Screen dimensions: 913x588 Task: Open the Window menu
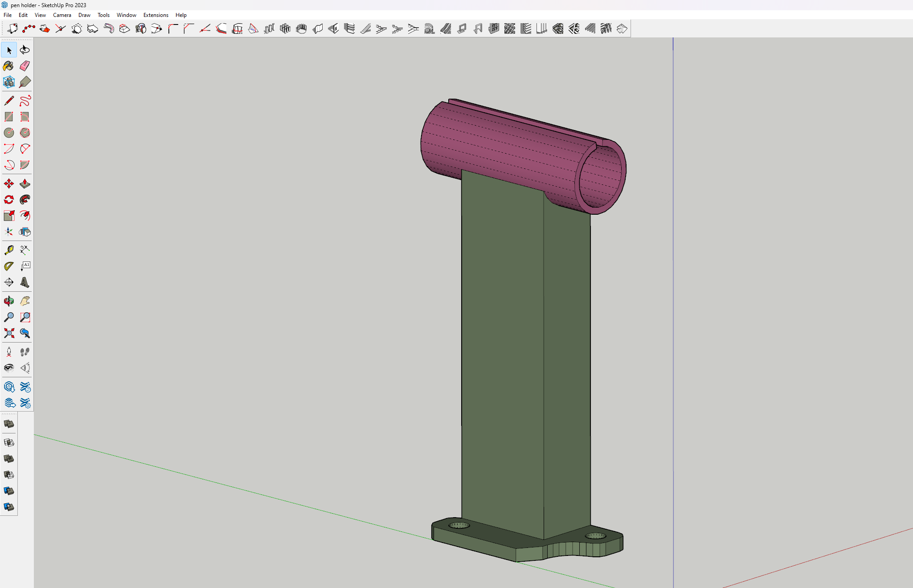coord(126,15)
